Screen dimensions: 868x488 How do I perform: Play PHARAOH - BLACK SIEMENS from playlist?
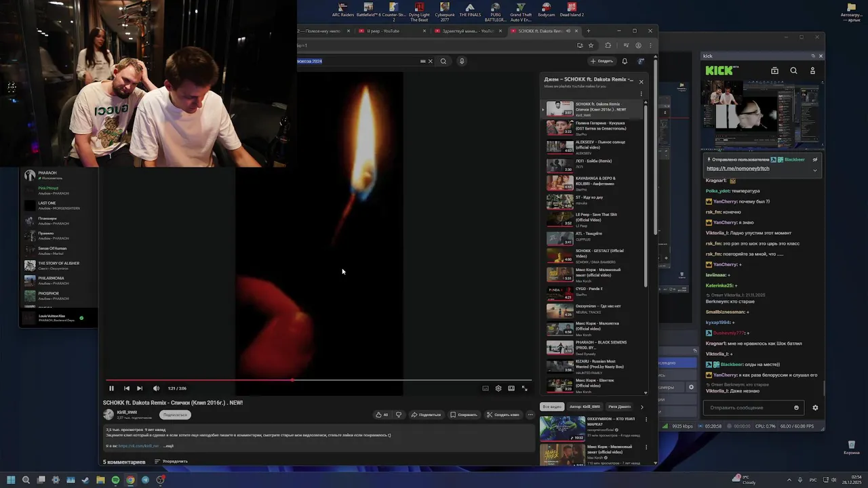(593, 348)
